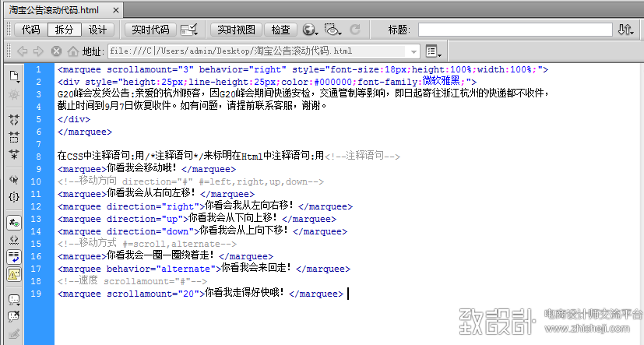Open the View Options list icon dropdown

pos(434,51)
